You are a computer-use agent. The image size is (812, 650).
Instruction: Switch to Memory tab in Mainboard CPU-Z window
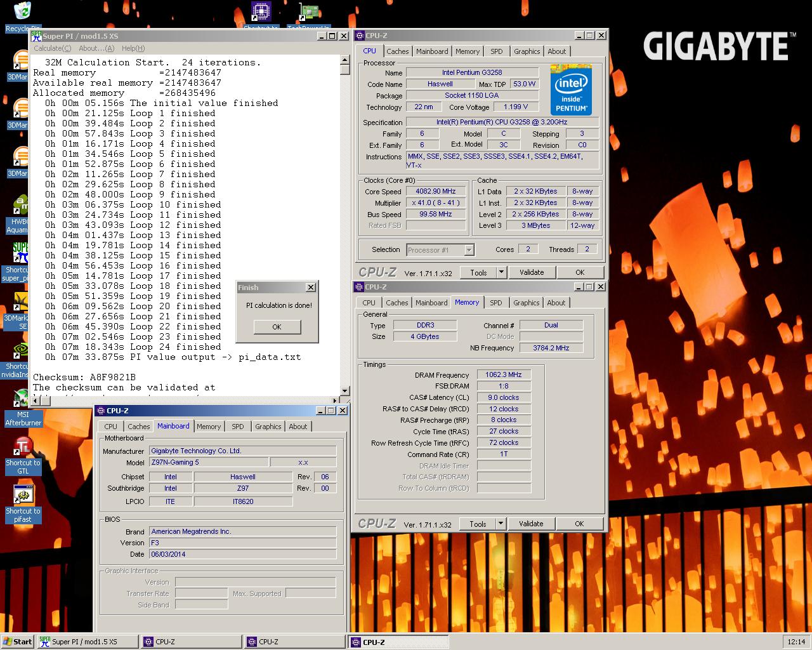(209, 427)
